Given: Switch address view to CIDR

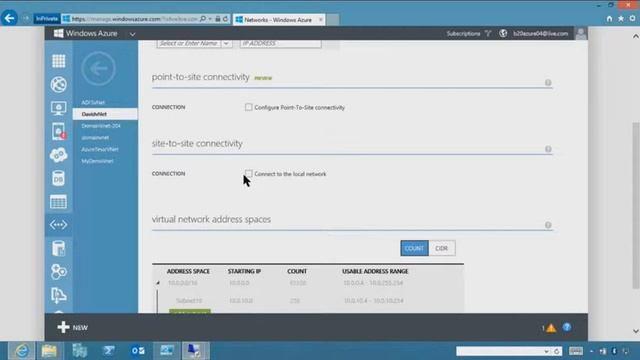Looking at the screenshot, I should click(442, 248).
